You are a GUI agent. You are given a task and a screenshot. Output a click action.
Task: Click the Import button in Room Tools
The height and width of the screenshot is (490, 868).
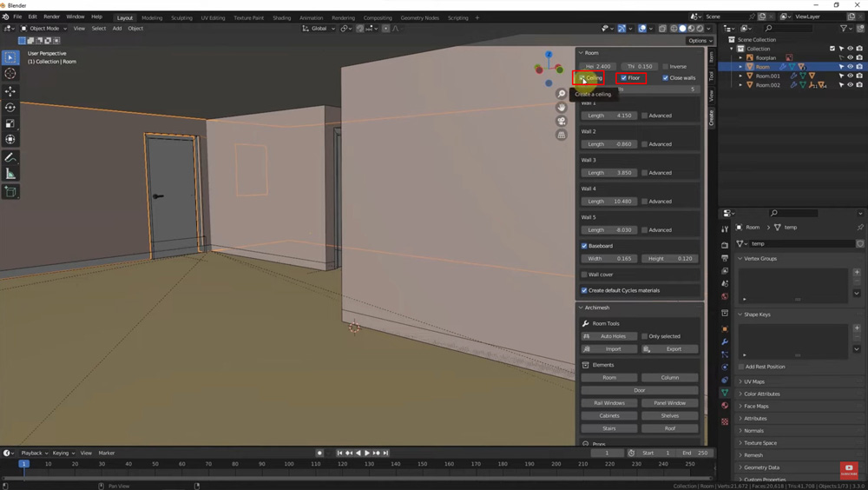tap(609, 349)
